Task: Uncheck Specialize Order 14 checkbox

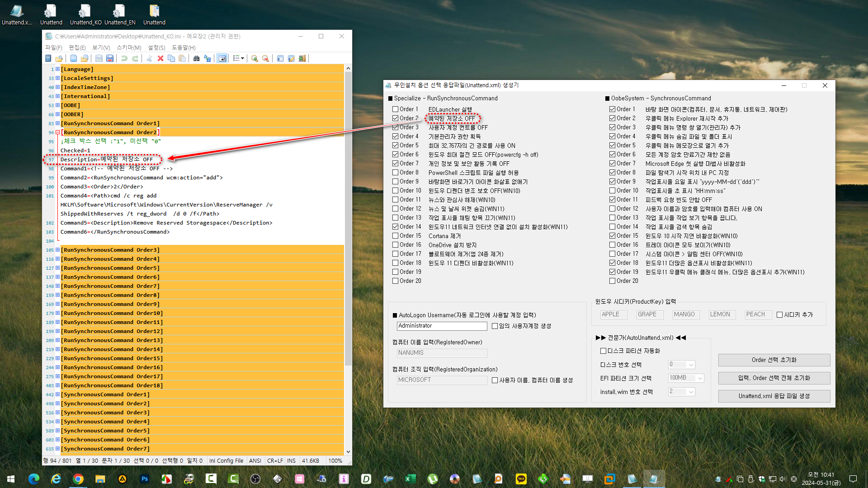Action: [396, 226]
